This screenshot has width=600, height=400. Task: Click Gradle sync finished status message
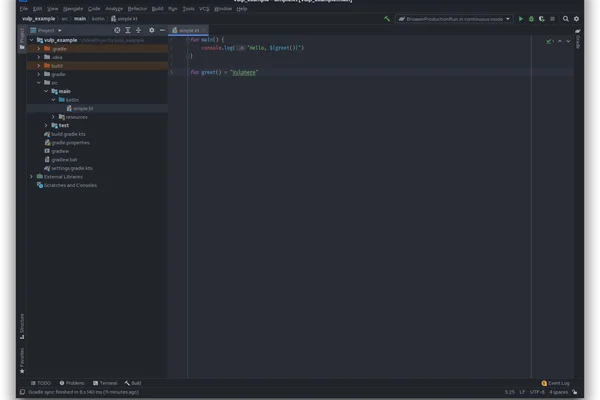click(83, 392)
